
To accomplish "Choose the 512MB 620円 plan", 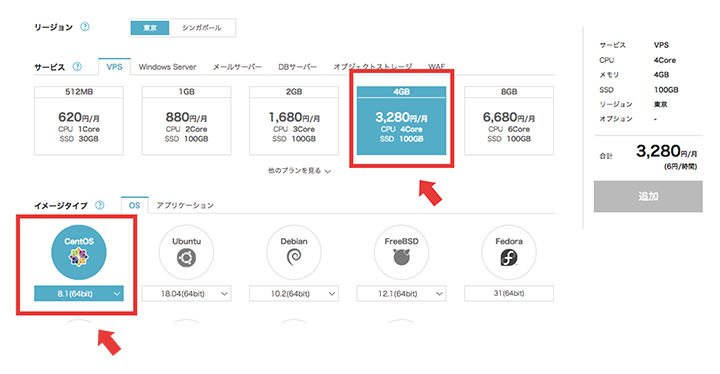I will coord(79,120).
